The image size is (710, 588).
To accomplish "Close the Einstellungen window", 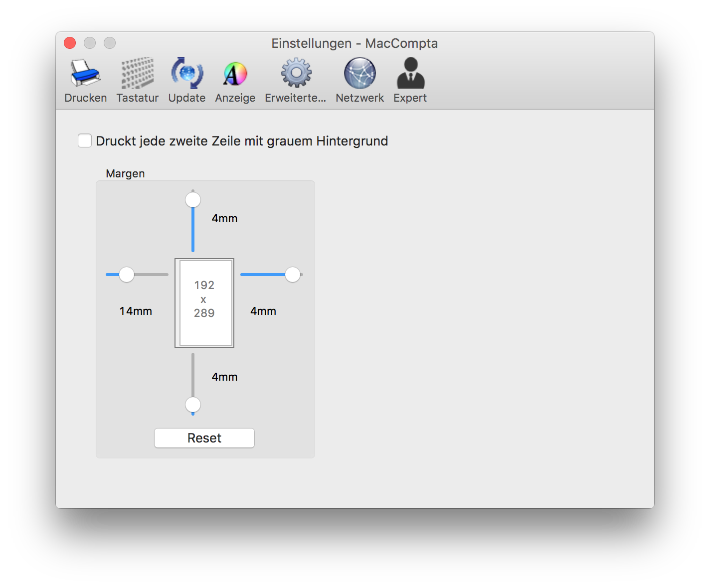I will [x=70, y=43].
